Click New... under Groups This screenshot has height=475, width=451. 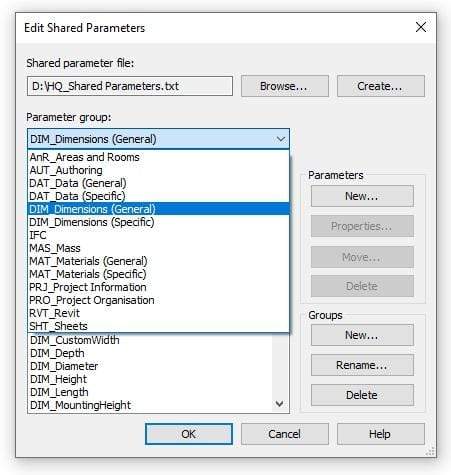(x=362, y=335)
